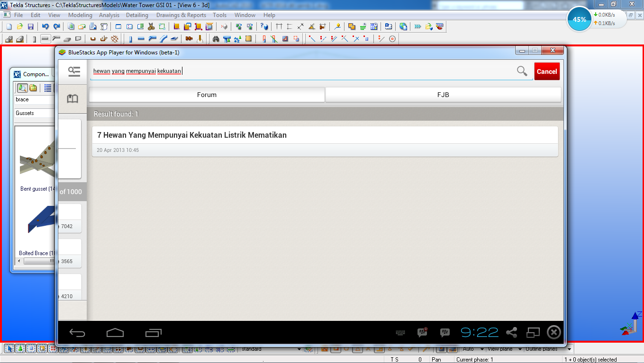Switch to the Forum tab

(x=207, y=95)
